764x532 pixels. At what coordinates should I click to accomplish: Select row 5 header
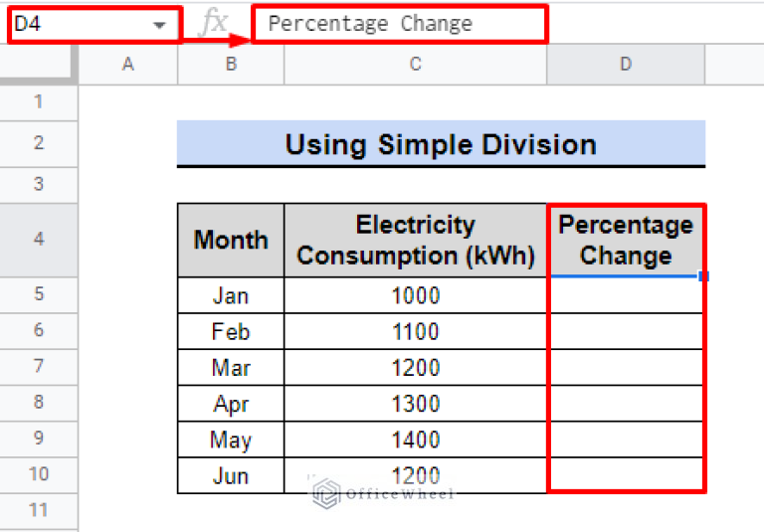click(39, 294)
